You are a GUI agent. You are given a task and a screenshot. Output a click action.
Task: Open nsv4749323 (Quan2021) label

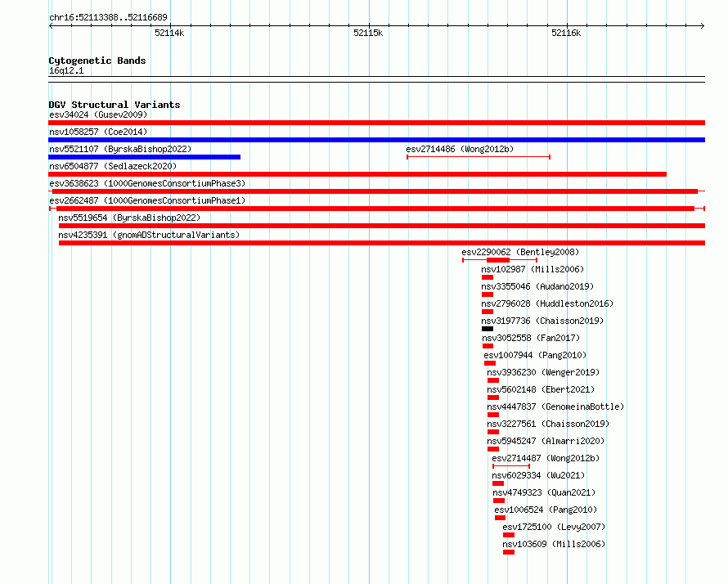tap(544, 492)
